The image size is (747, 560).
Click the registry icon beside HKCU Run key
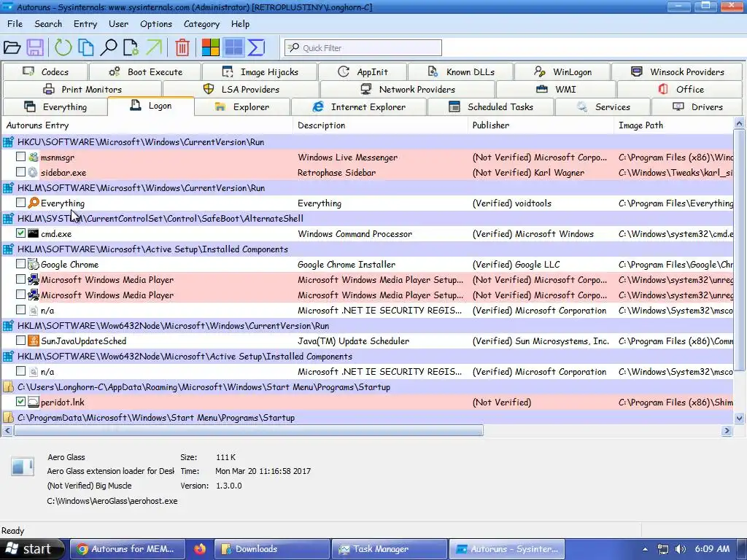tap(8, 142)
